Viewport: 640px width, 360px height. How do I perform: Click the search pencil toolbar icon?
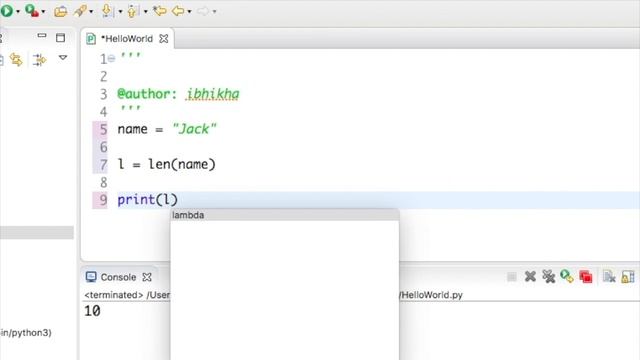point(80,11)
